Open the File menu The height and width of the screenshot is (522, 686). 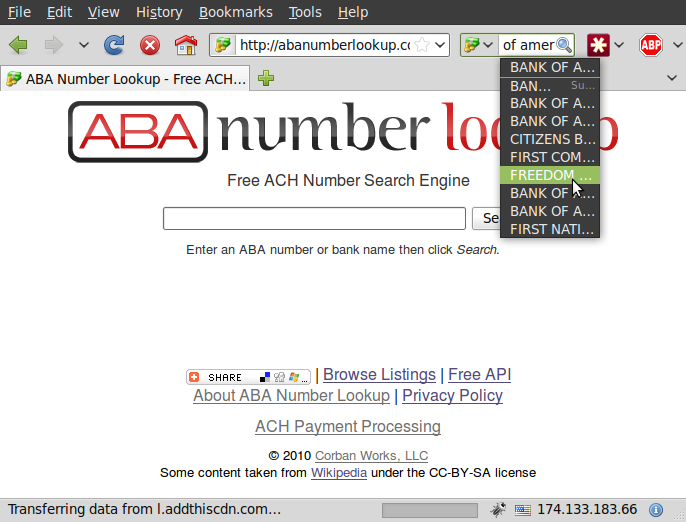pos(20,12)
